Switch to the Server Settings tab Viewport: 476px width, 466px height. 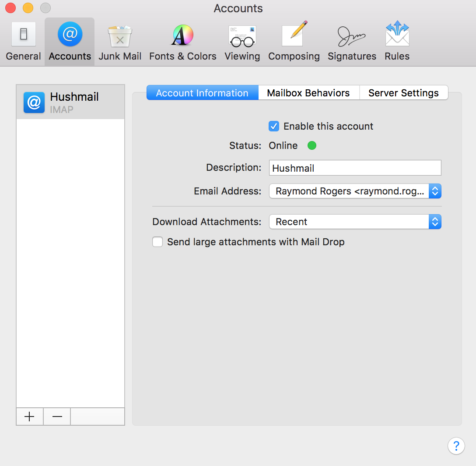(403, 93)
